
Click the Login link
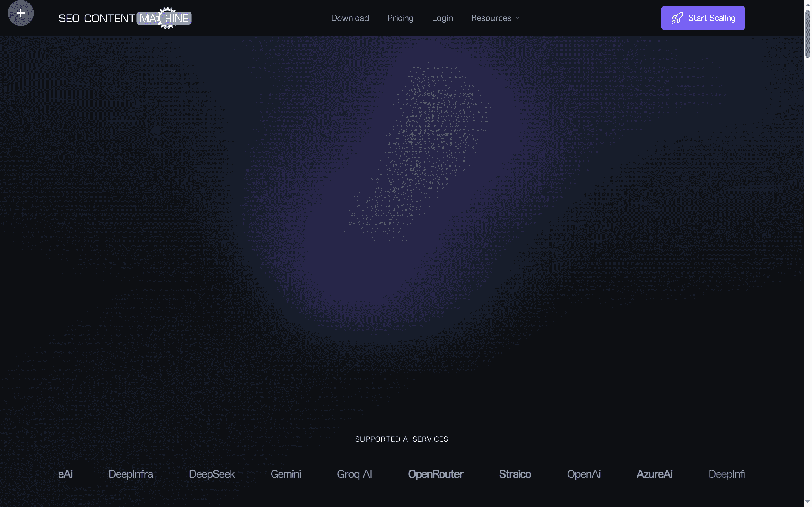click(442, 18)
